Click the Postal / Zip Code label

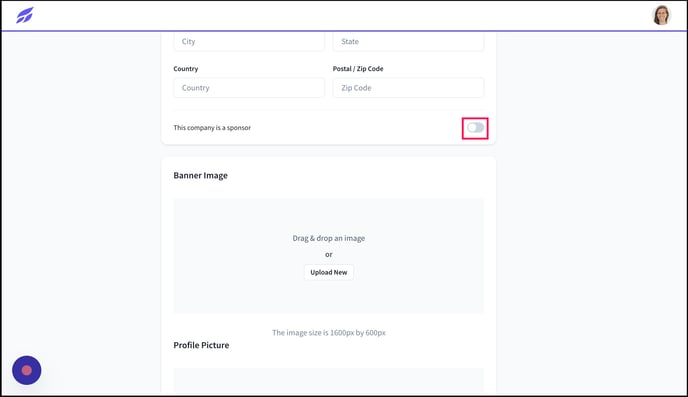(358, 69)
